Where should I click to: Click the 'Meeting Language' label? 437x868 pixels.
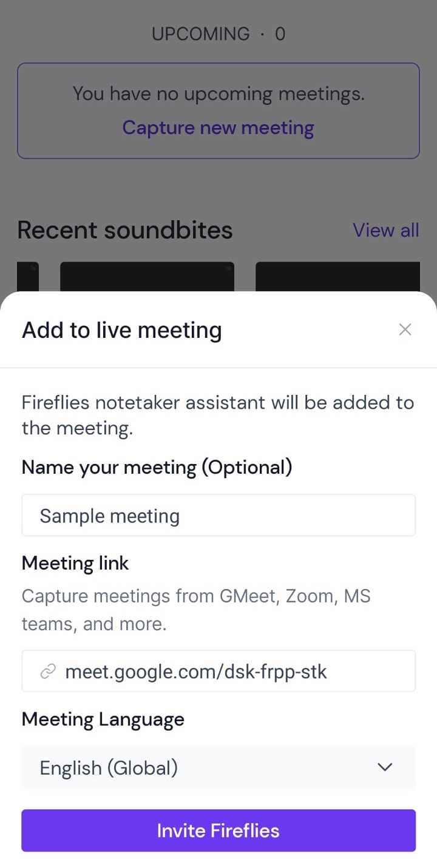(x=103, y=719)
